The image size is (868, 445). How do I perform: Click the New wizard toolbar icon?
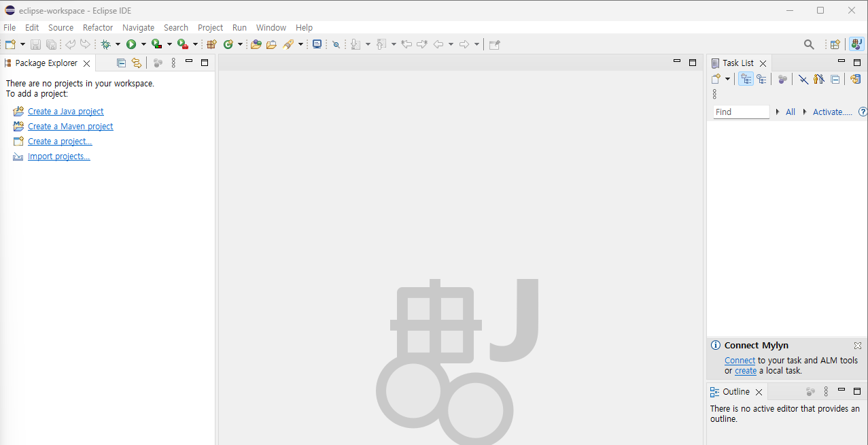(x=10, y=44)
